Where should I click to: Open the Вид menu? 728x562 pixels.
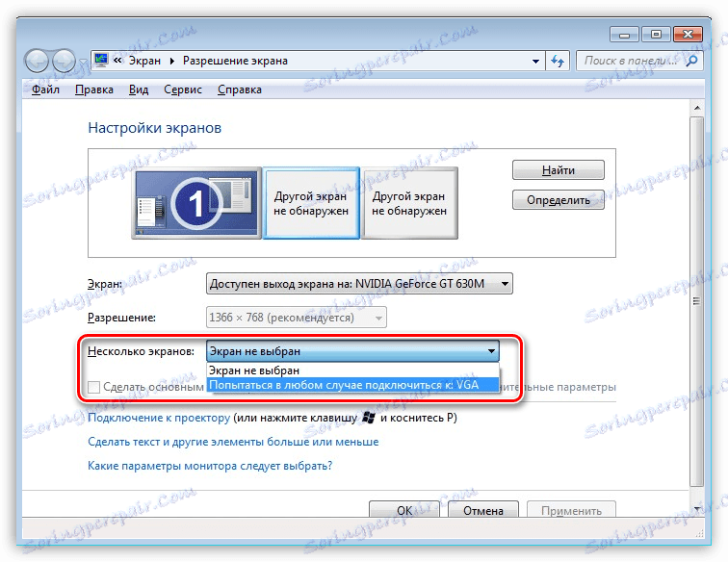pyautogui.click(x=139, y=89)
